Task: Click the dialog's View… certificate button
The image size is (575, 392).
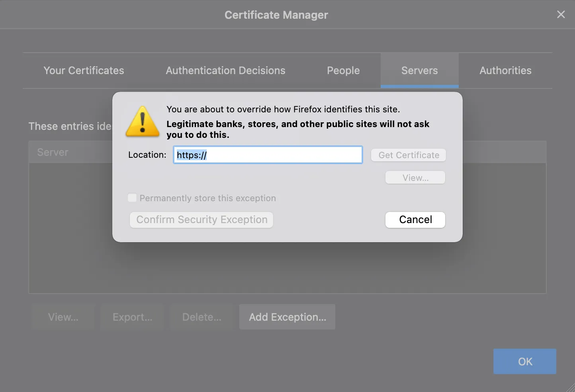Action: click(x=415, y=178)
